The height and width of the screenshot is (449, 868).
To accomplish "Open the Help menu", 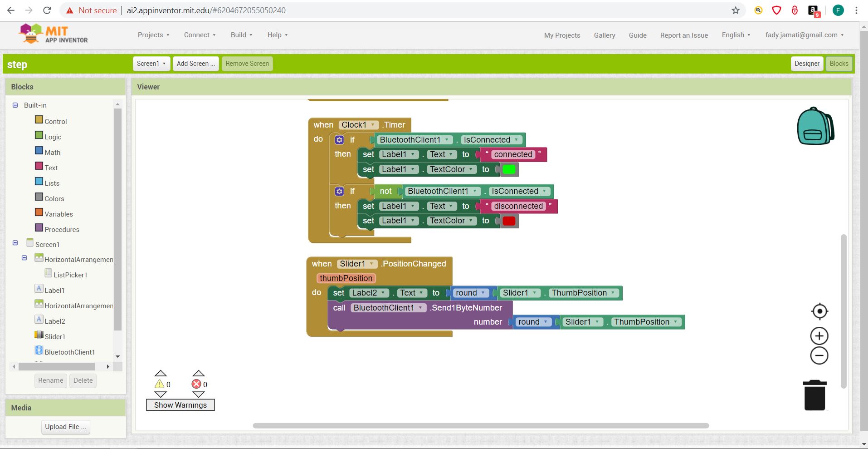I will [x=278, y=35].
